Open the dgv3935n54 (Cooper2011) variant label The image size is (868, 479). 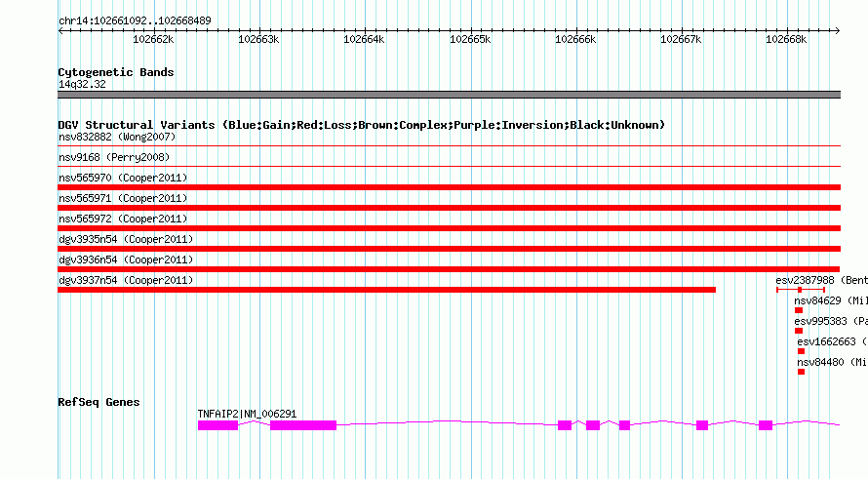pos(126,239)
